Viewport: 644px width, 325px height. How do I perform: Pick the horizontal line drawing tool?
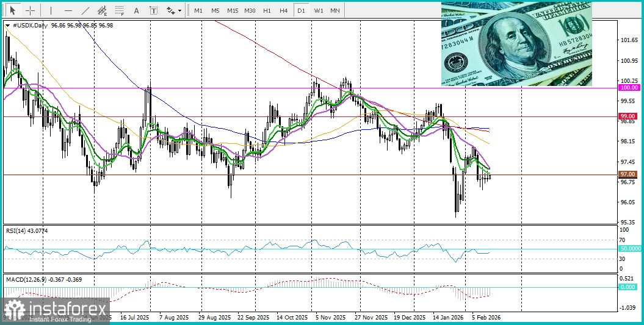(68, 10)
